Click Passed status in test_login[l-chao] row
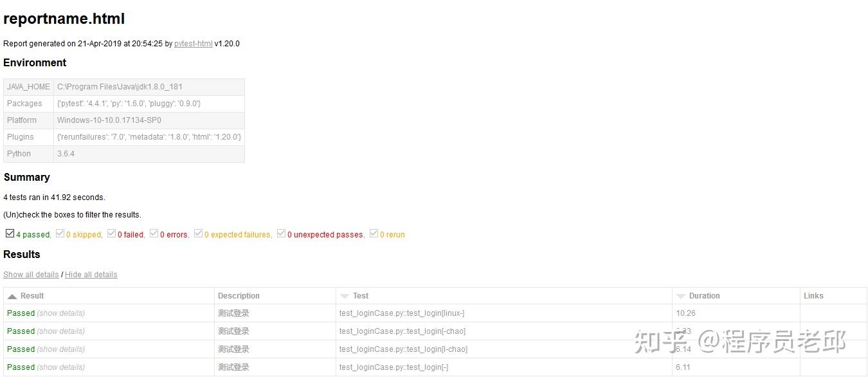The image size is (868, 377). tap(21, 349)
